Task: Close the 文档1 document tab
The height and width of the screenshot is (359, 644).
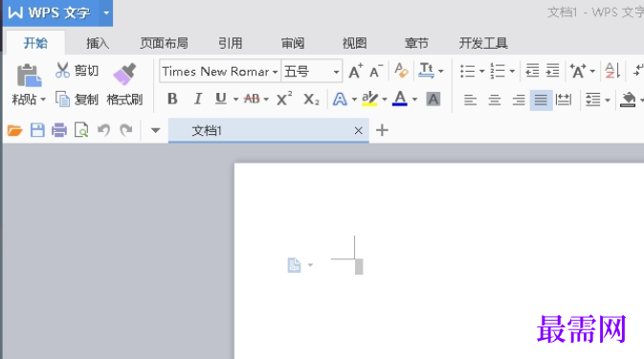Action: tap(358, 130)
